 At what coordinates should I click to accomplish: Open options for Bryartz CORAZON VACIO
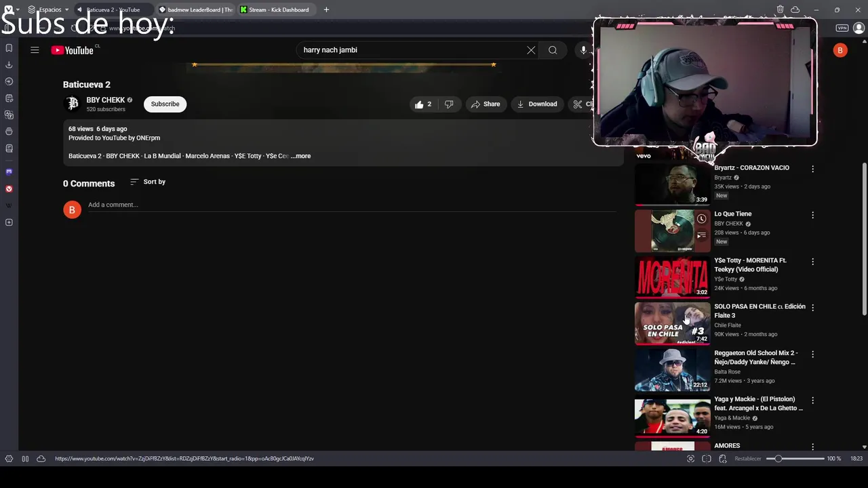pos(812,169)
